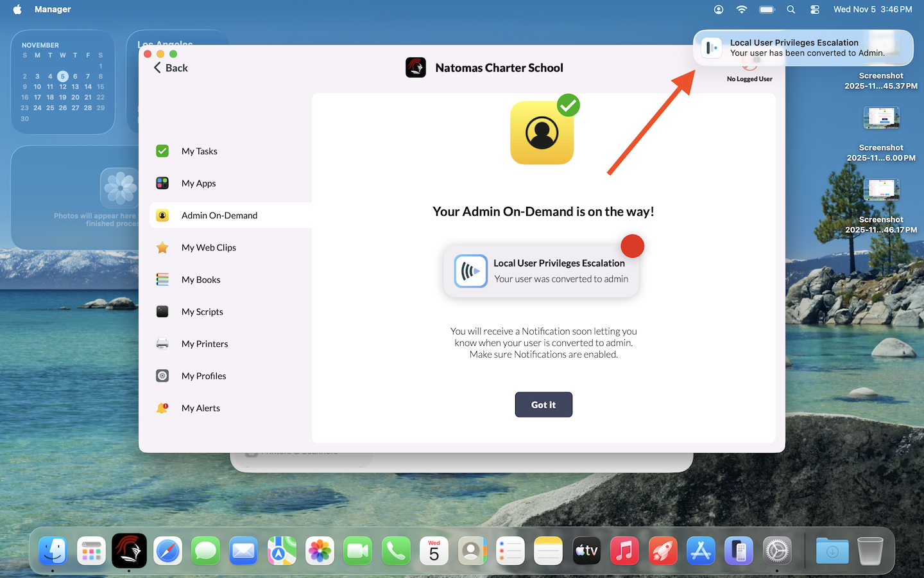Open the Mail app in the Dock
This screenshot has height=578, width=924.
point(244,551)
